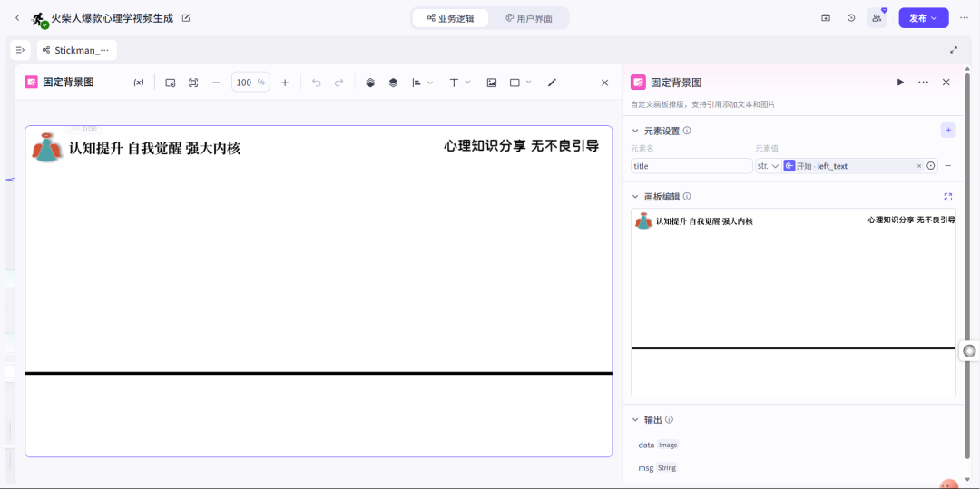Zoom out the canvas with minus button

216,83
